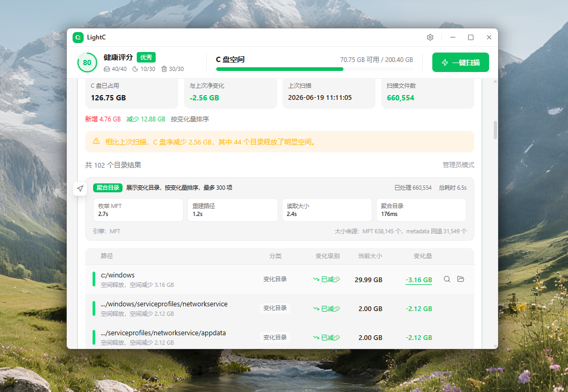
Task: Click the scrollbar down arrow
Action: tap(495, 346)
